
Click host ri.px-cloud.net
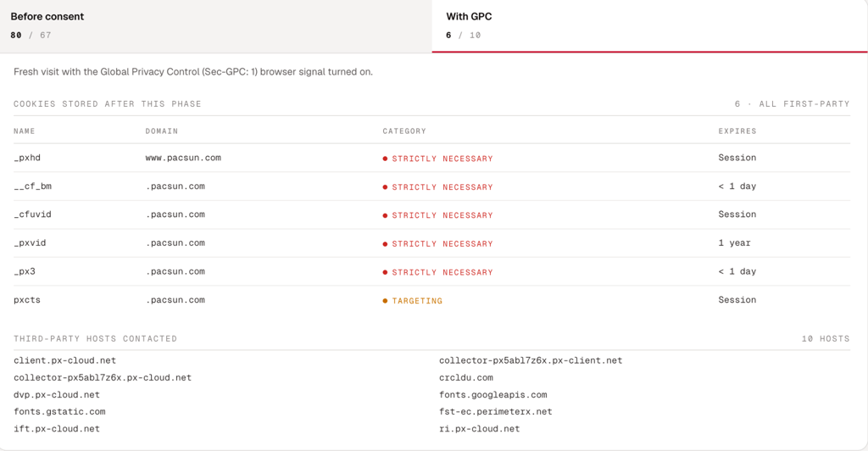click(480, 429)
